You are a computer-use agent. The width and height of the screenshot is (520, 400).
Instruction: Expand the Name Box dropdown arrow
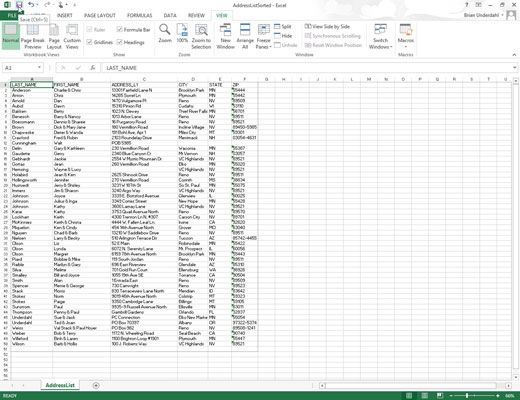tap(39, 68)
